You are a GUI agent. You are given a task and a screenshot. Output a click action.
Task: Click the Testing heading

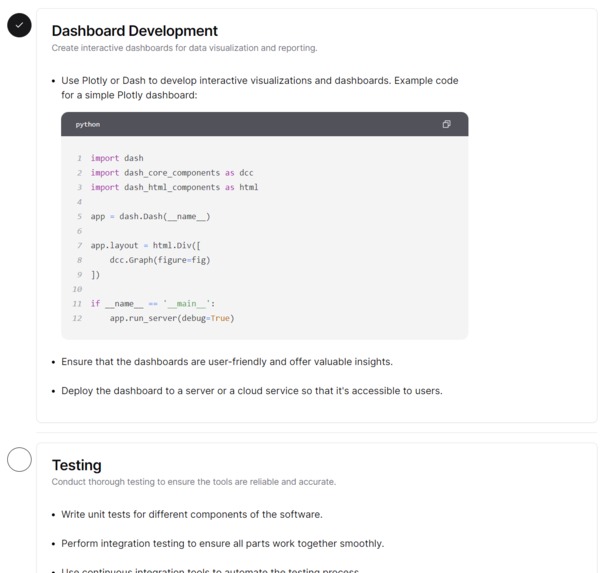tap(76, 465)
